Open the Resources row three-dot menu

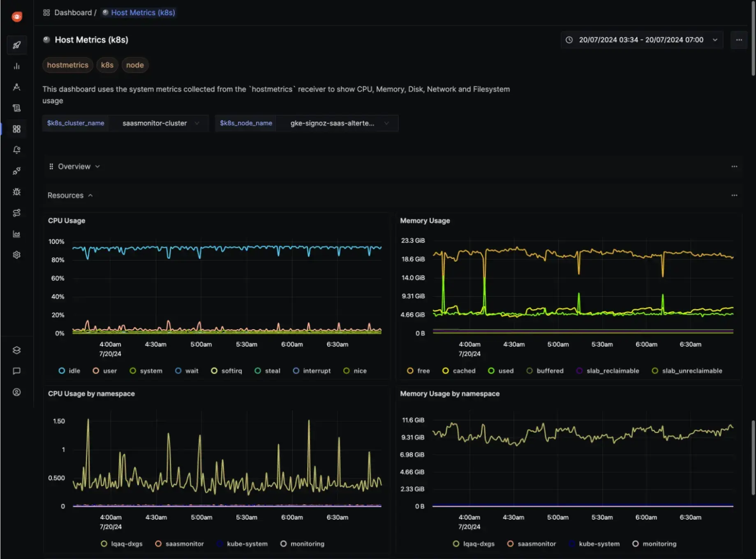(x=735, y=195)
